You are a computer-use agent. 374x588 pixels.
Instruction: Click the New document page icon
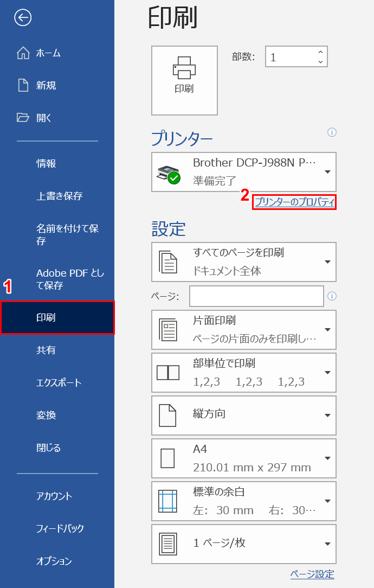(23, 85)
